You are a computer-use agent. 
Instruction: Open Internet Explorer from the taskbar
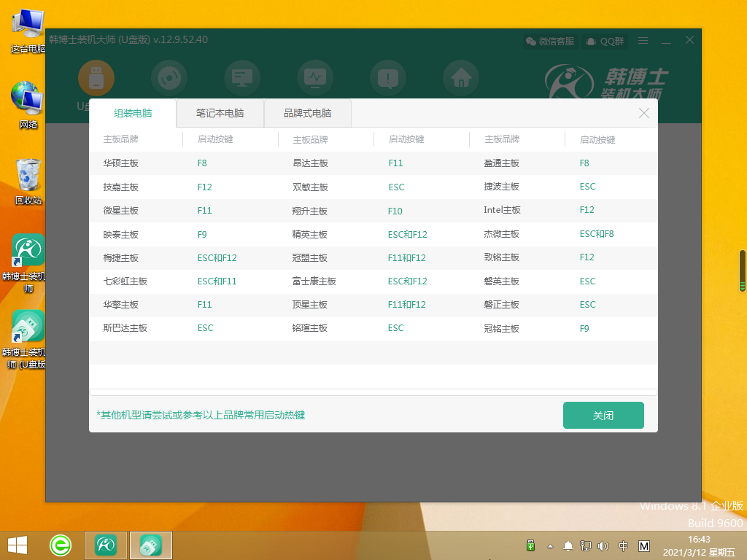pos(61,545)
